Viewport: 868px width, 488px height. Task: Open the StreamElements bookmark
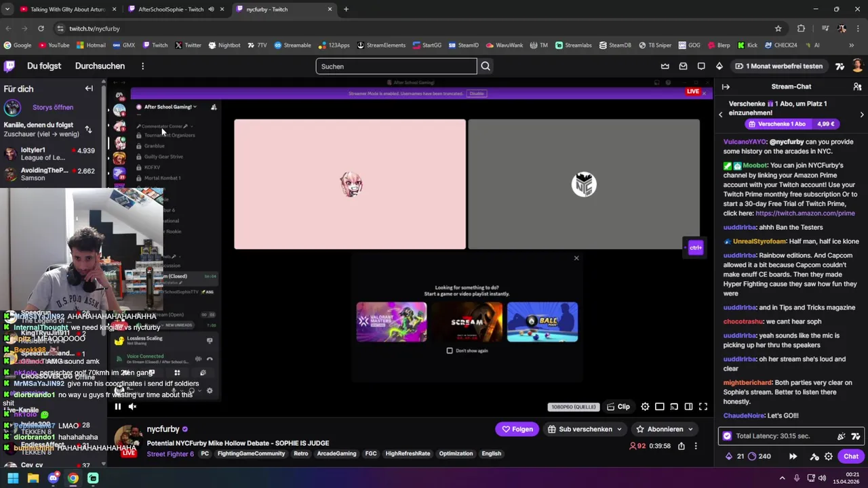point(380,45)
